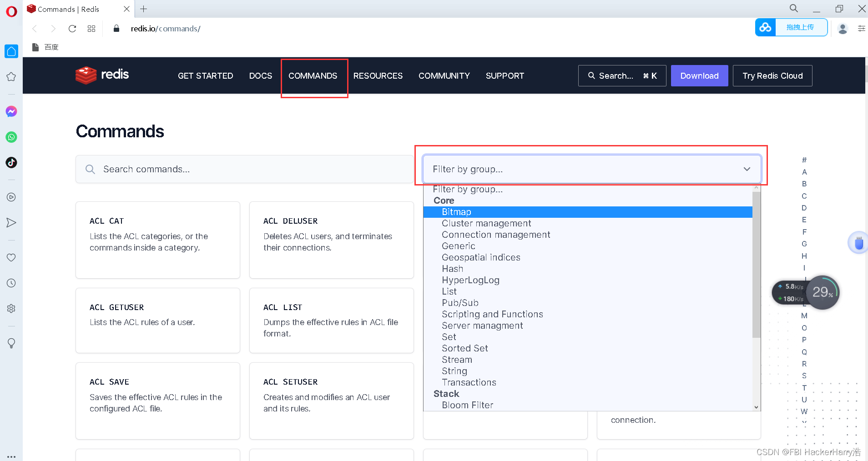Collapse the Filter by group dropdown
Image resolution: width=868 pixels, height=461 pixels.
(x=592, y=169)
